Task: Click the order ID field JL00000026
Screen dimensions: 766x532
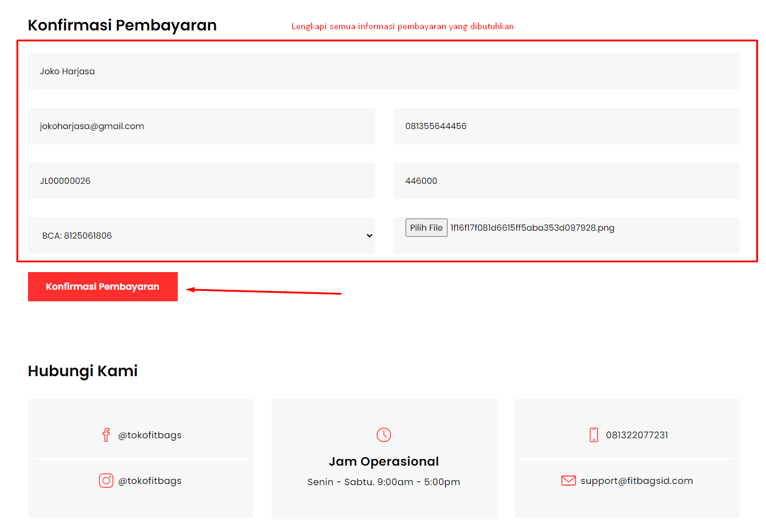Action: coord(201,181)
